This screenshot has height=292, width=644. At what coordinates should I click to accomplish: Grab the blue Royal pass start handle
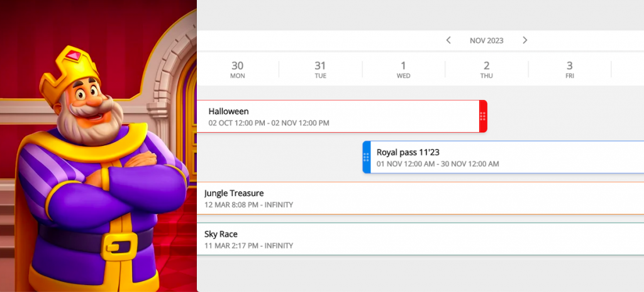tap(367, 157)
